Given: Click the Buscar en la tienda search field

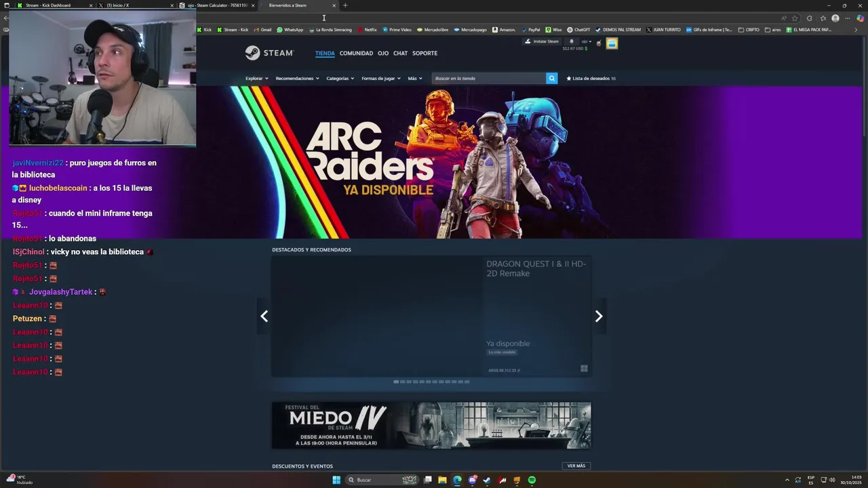Looking at the screenshot, I should click(489, 78).
